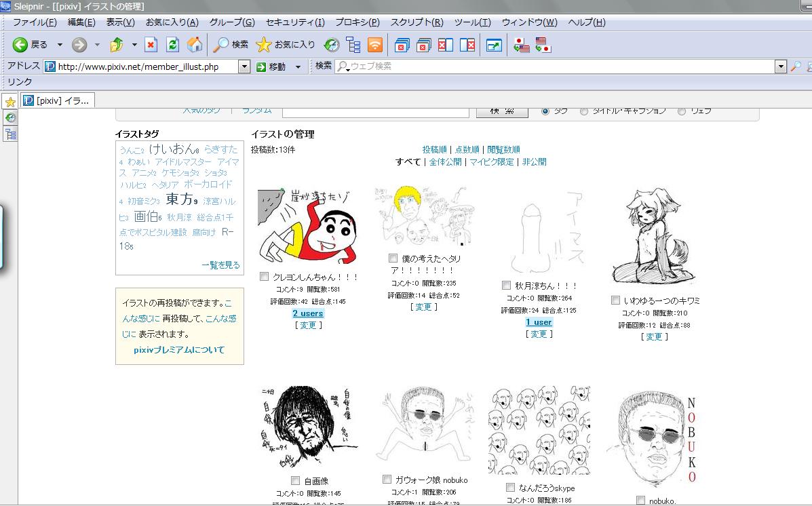Viewport: 812px width, 506px height.
Task: Click English-to-Japanese translate flag icon
Action: click(x=543, y=45)
